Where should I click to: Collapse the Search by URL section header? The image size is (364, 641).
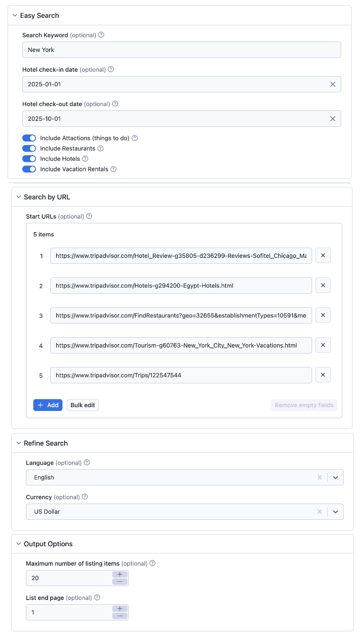coord(19,197)
